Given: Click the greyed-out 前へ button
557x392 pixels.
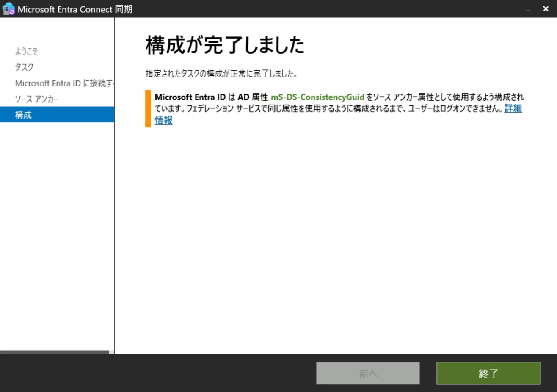Looking at the screenshot, I should (x=368, y=373).
